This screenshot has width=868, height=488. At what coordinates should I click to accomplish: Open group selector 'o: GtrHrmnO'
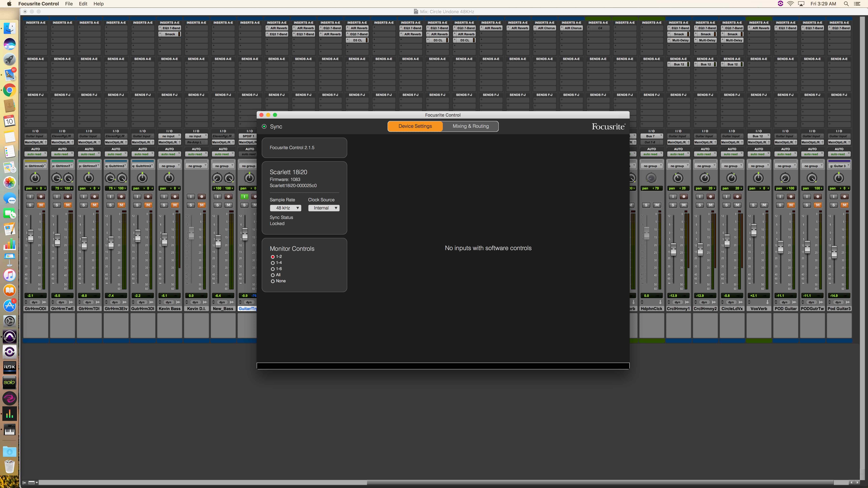(35, 166)
